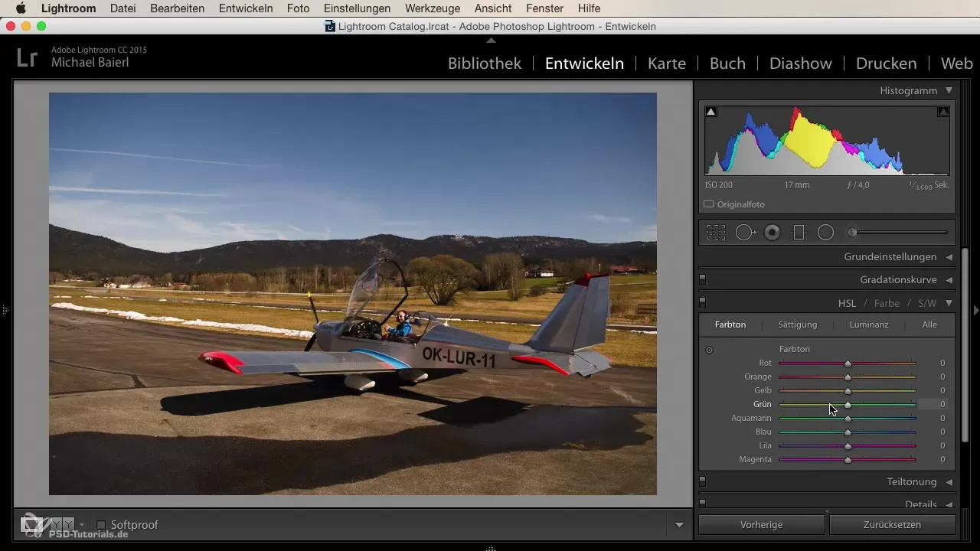Hide the right side panel
Screen dimensions: 980x551
[x=975, y=310]
